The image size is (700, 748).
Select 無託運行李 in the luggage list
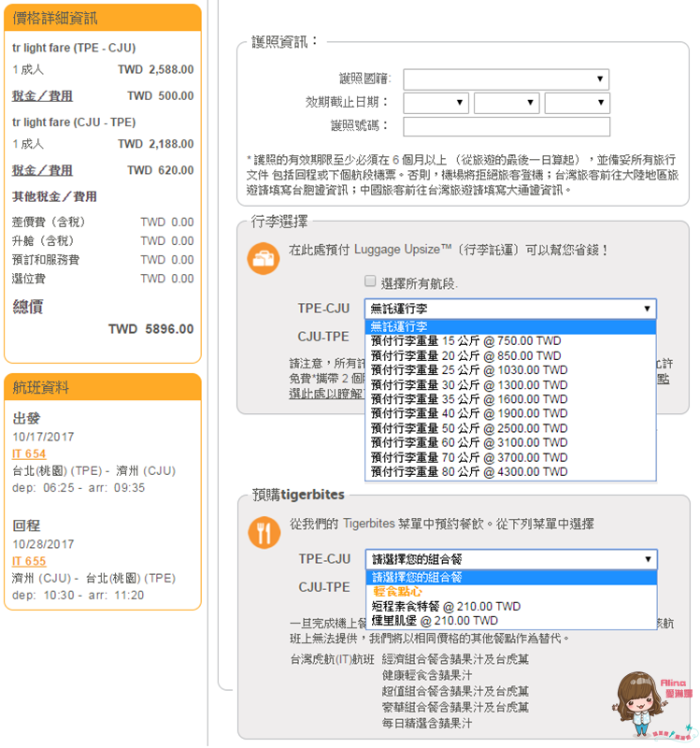(x=510, y=326)
